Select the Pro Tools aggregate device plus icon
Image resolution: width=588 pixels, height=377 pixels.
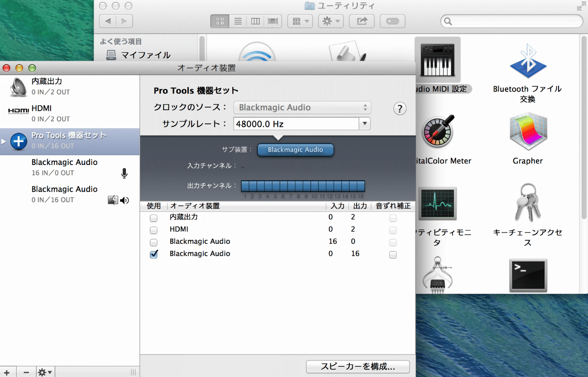(x=19, y=141)
